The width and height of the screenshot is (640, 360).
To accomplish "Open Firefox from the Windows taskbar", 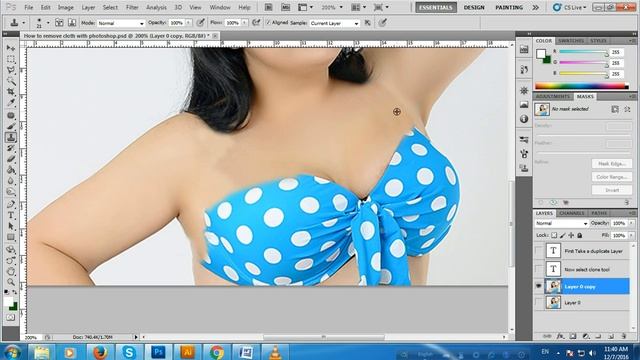I will [x=100, y=352].
